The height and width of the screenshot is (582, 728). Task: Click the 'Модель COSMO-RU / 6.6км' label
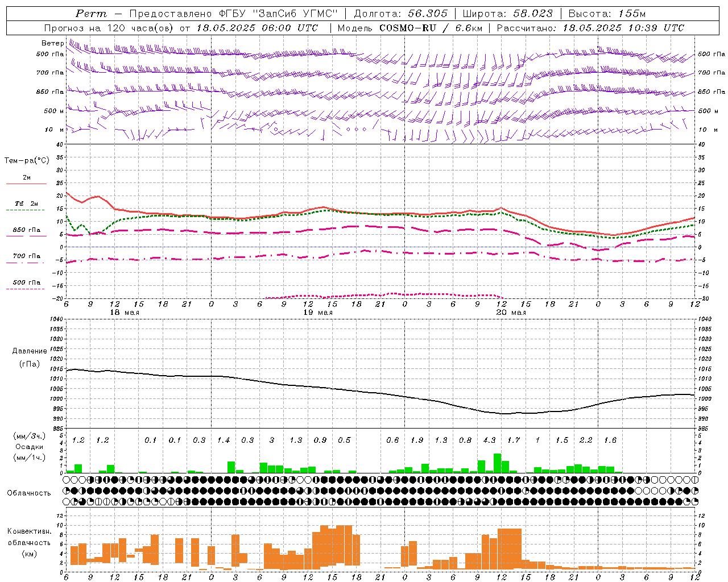[409, 28]
